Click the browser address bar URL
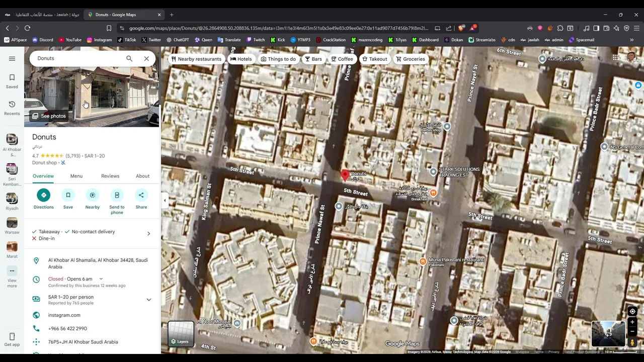Viewport: 644px width, 362px height. (279, 28)
